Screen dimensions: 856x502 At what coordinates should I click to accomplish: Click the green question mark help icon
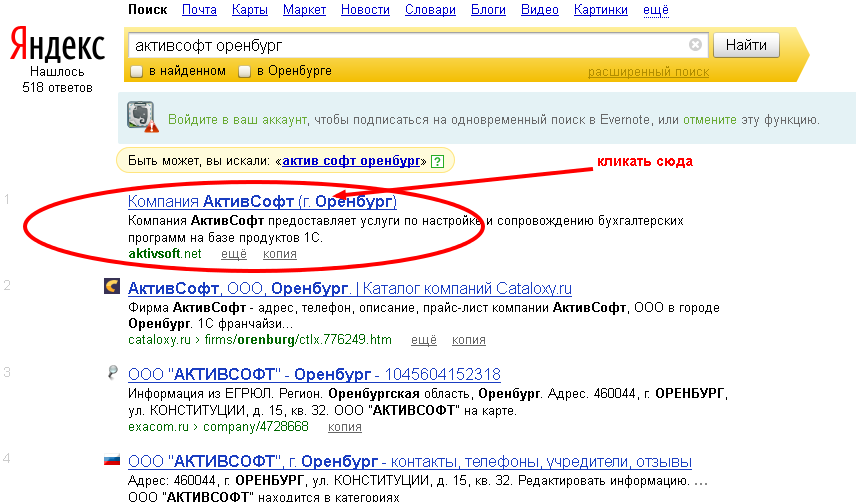click(437, 162)
